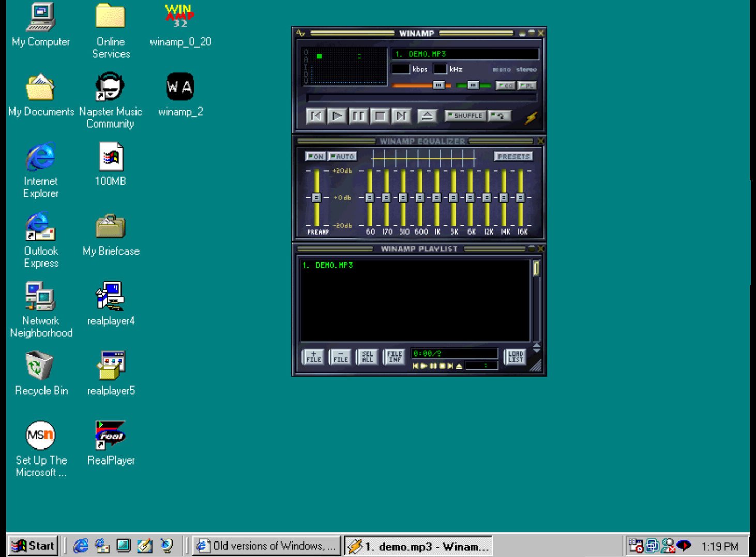Switch to the demo.mp3 Winamp taskbar entry
The width and height of the screenshot is (756, 557).
pyautogui.click(x=419, y=546)
